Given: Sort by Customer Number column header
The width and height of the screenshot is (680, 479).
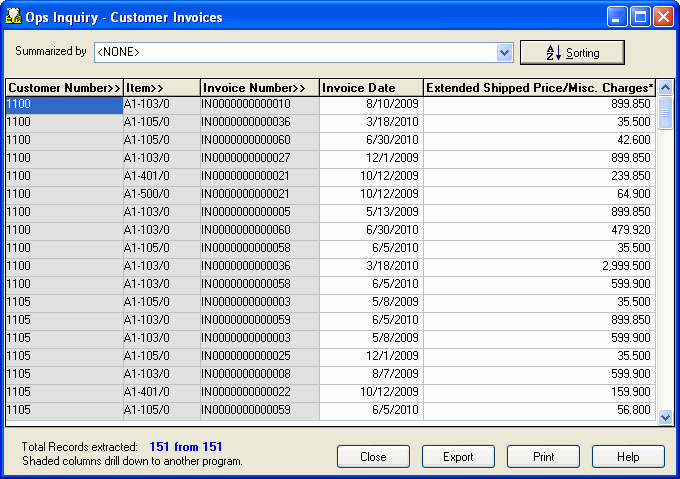Looking at the screenshot, I should click(64, 88).
